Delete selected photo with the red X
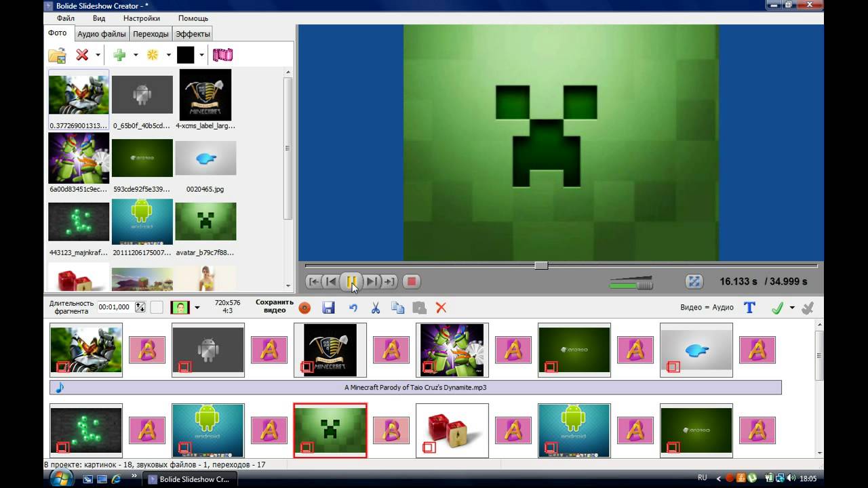Image resolution: width=868 pixels, height=488 pixels. coord(82,55)
